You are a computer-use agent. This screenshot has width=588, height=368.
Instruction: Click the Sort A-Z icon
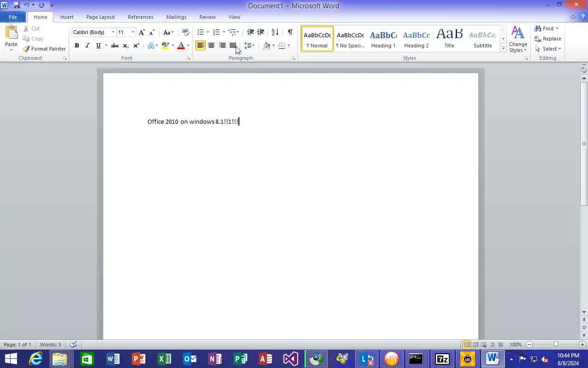pos(275,32)
